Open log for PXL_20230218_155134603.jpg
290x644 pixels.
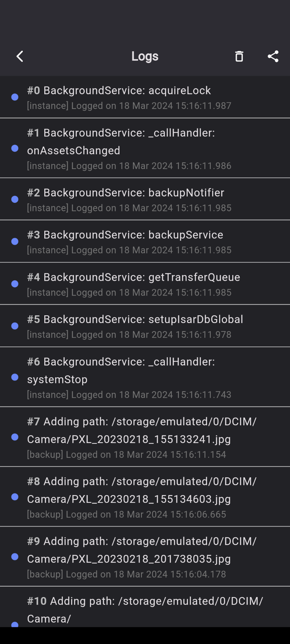[145, 497]
